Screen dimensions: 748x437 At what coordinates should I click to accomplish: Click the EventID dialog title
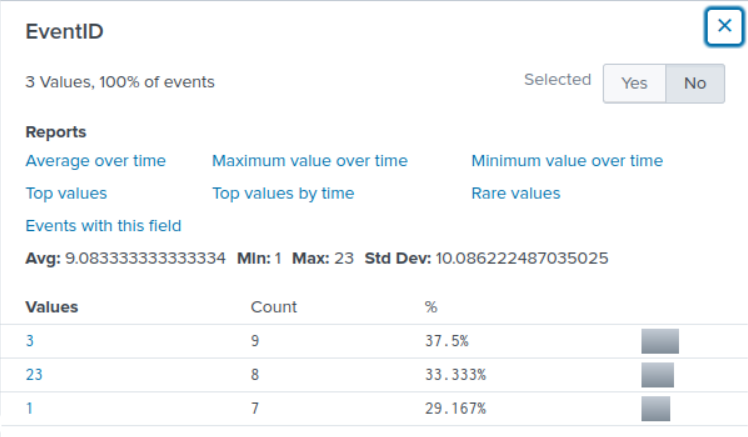pos(64,31)
